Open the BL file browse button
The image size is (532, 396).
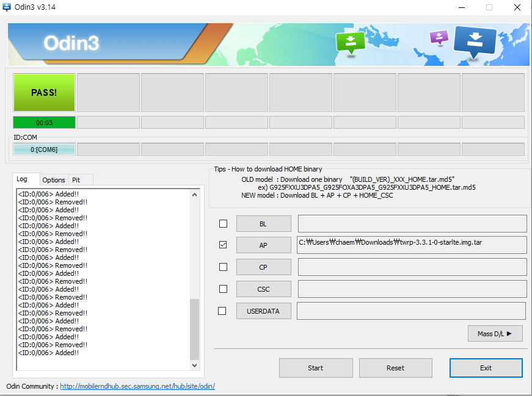pyautogui.click(x=264, y=224)
